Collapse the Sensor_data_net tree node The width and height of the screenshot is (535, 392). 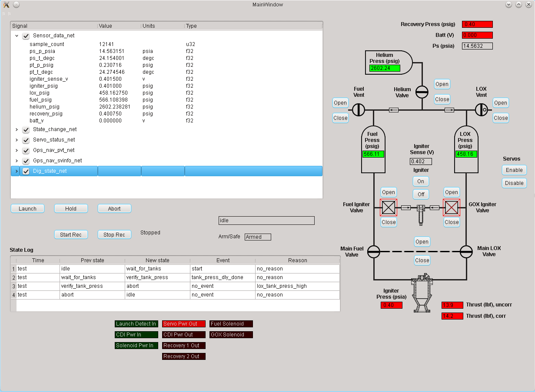(x=17, y=36)
